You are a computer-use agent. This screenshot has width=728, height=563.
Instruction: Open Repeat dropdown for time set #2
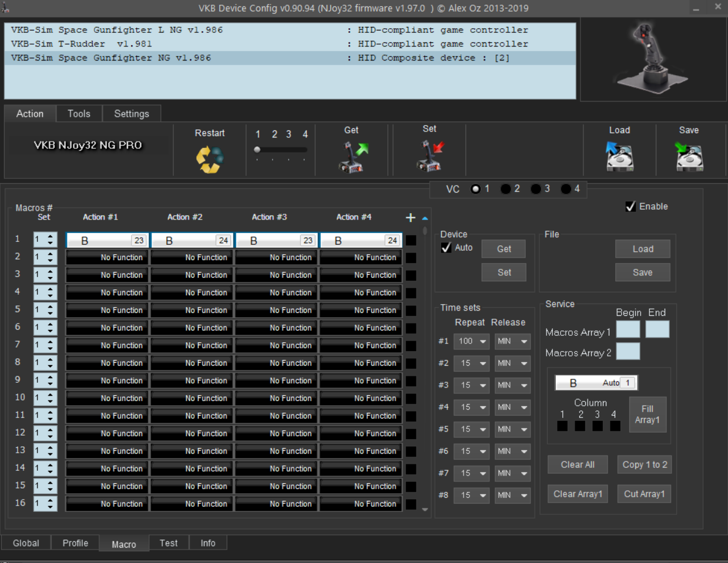coord(471,363)
